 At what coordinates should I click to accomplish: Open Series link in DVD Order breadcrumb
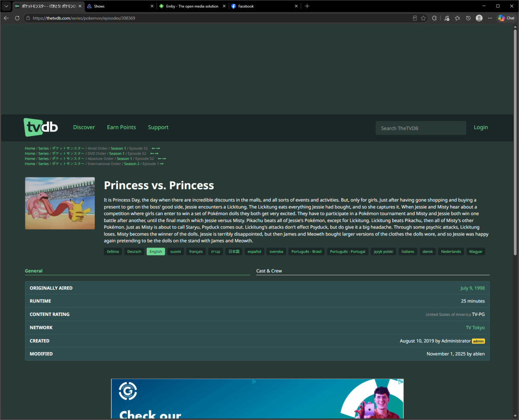pyautogui.click(x=43, y=153)
